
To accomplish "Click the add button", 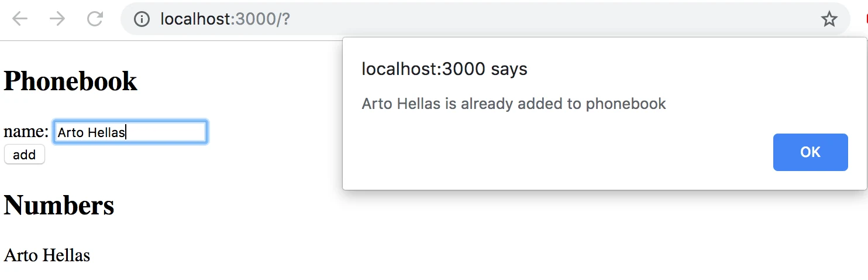I will coord(25,155).
